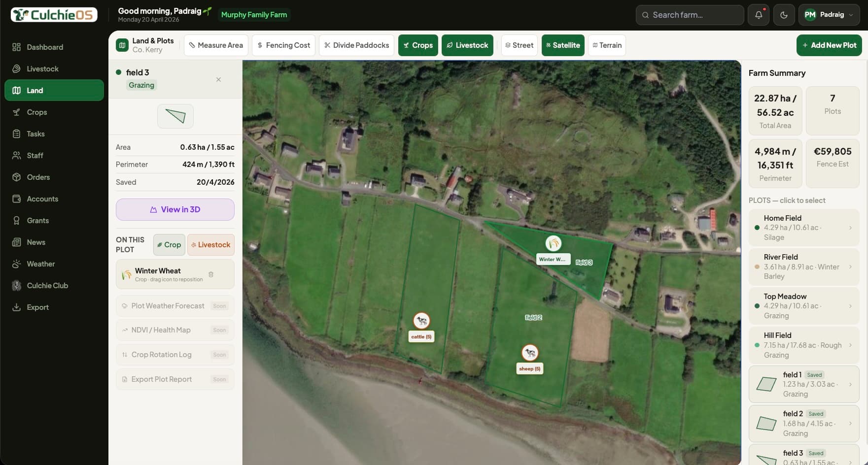Viewport: 868px width, 465px height.
Task: Toggle the Livestock overlay on the map
Action: [x=467, y=45]
